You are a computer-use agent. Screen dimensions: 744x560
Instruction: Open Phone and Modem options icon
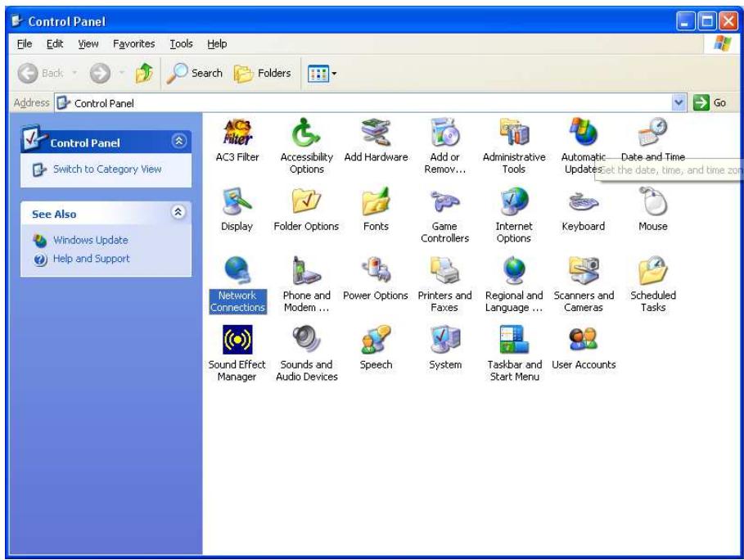[306, 270]
